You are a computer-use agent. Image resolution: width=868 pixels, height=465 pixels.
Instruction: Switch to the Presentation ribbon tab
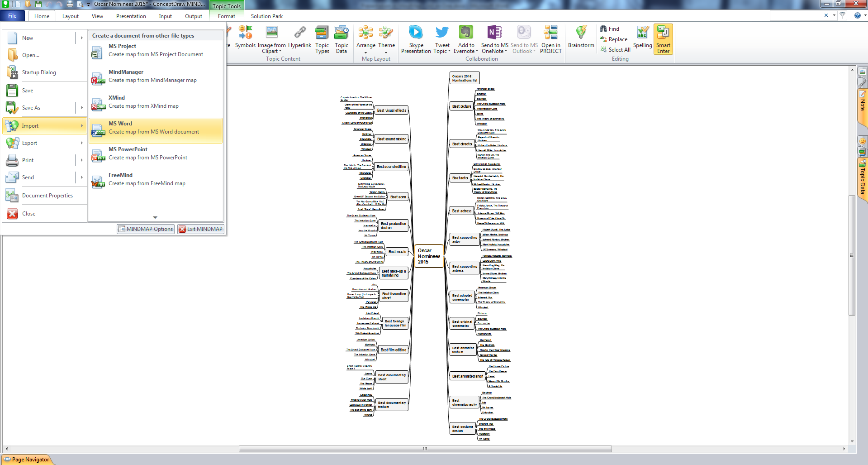pos(131,16)
